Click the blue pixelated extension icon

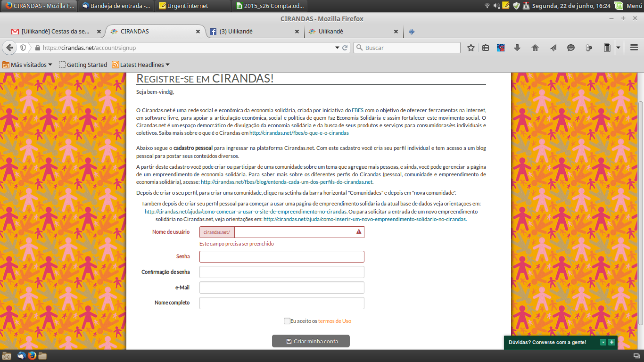pos(501,48)
